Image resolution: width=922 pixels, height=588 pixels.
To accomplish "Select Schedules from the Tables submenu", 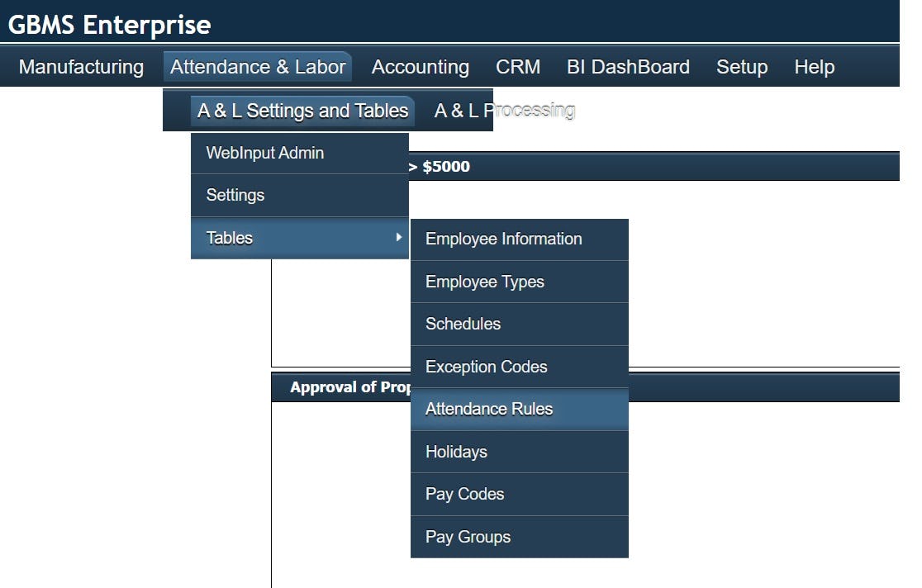I will (463, 324).
